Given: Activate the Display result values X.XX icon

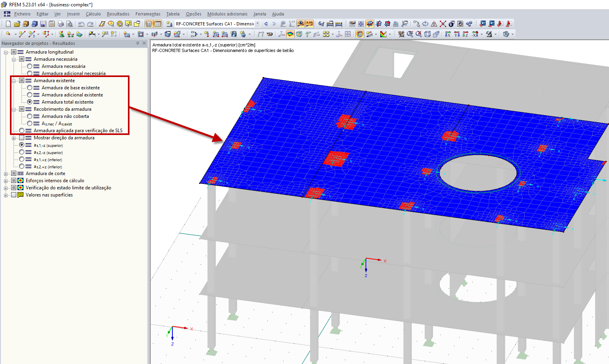Looking at the screenshot, I should tap(310, 24).
